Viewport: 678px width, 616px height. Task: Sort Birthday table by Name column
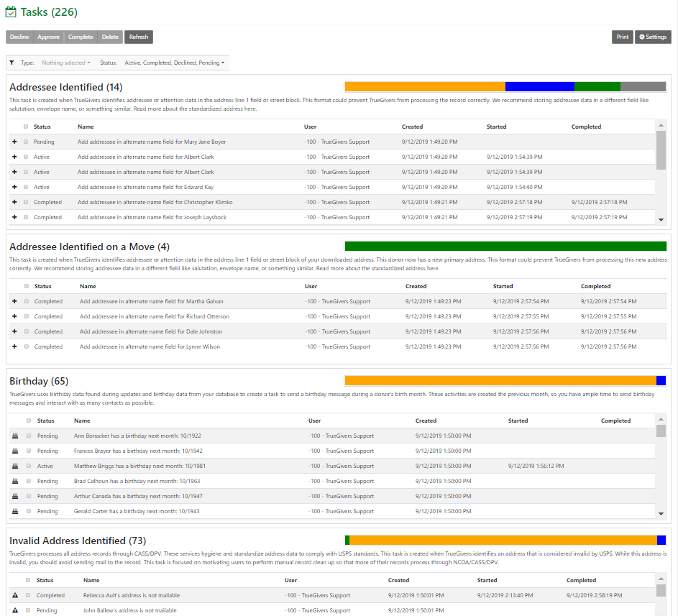tap(82, 421)
